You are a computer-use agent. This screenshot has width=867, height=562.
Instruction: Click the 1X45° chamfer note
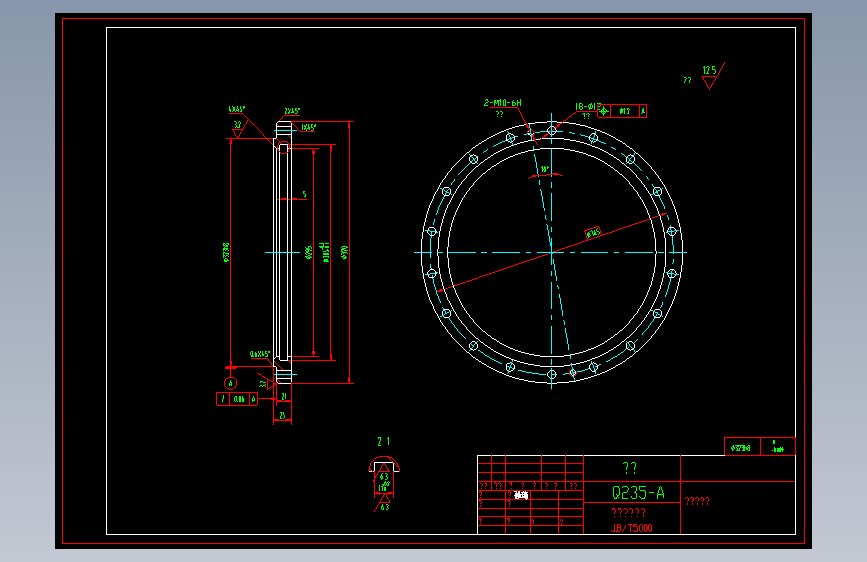point(308,128)
